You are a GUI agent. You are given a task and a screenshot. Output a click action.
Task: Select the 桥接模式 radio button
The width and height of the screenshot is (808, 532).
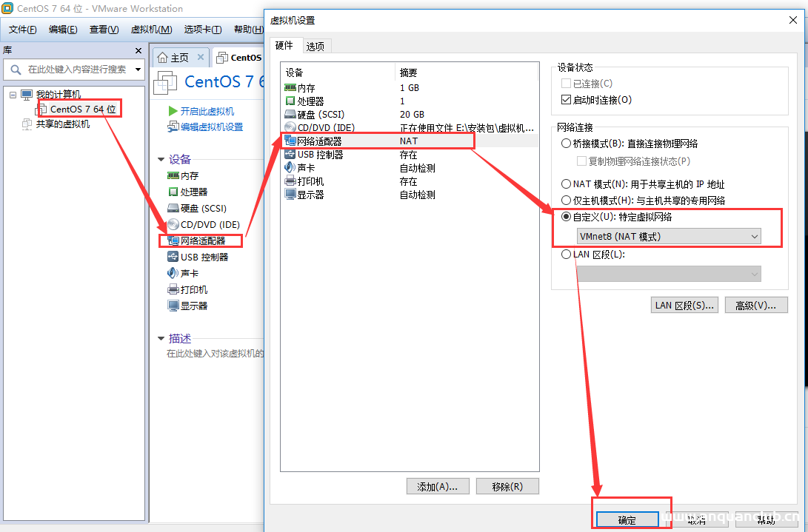[567, 143]
